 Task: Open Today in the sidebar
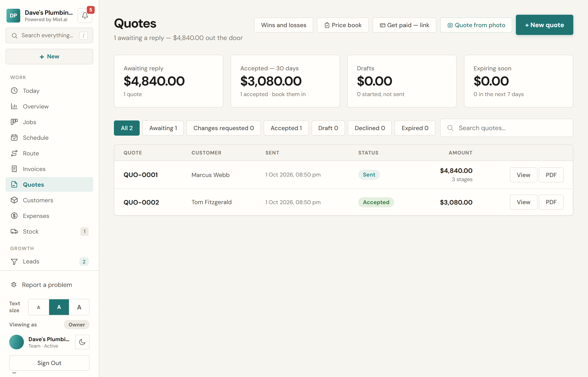coord(49,91)
